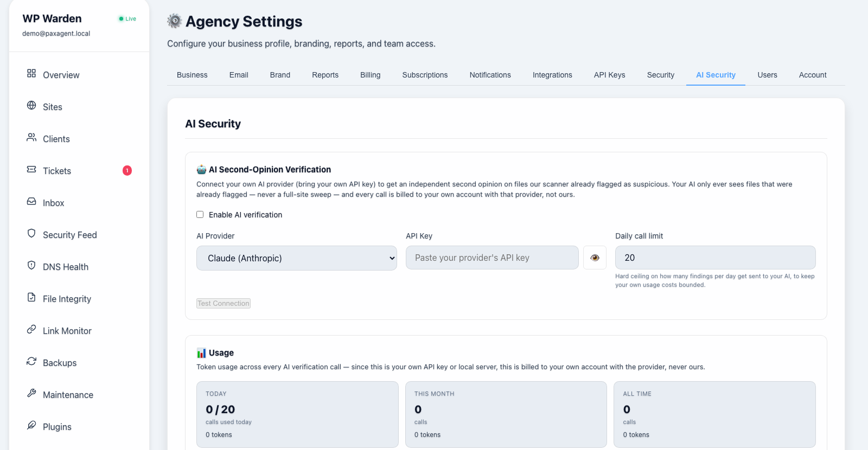
Task: Open the Subscriptions tab
Action: pos(425,75)
